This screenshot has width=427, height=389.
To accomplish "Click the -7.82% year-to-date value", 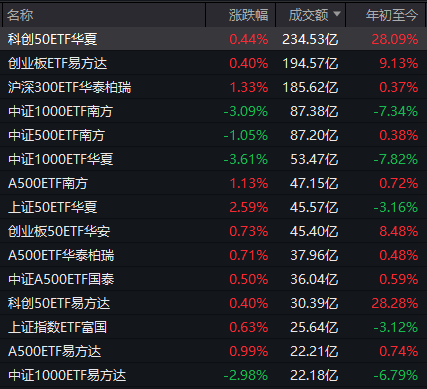I will click(x=396, y=159).
